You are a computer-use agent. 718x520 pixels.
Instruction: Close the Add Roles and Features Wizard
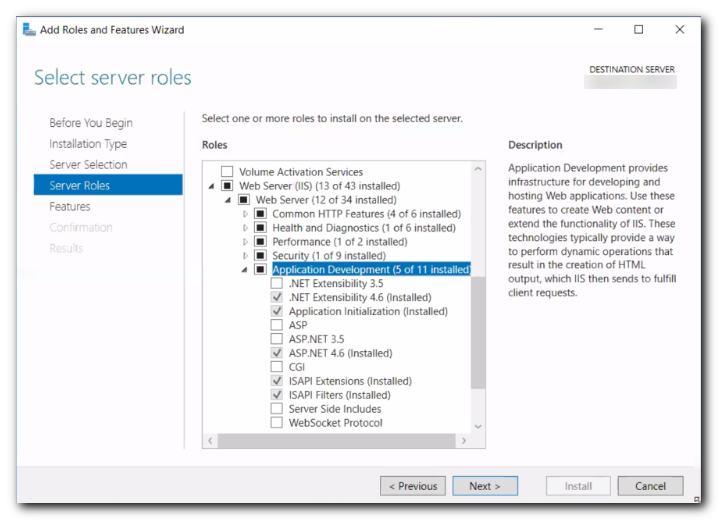tap(680, 29)
